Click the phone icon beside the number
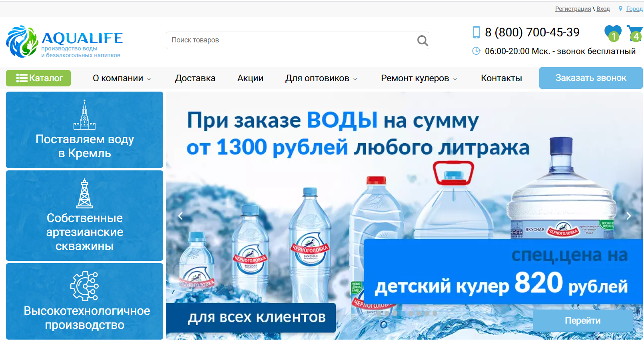Image resolution: width=644 pixels, height=344 pixels. point(476,32)
